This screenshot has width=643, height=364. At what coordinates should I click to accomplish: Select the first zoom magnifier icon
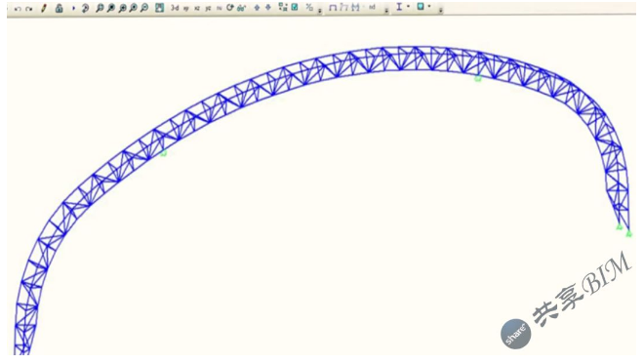coord(100,8)
